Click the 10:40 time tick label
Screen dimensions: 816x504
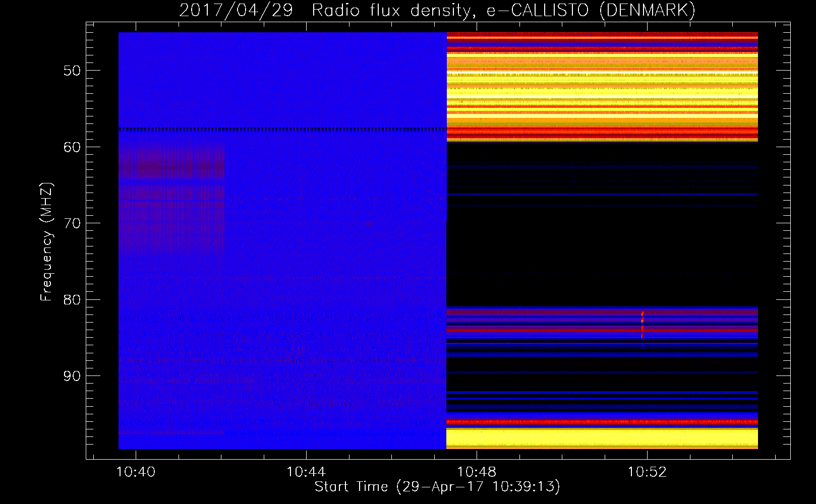[x=136, y=472]
